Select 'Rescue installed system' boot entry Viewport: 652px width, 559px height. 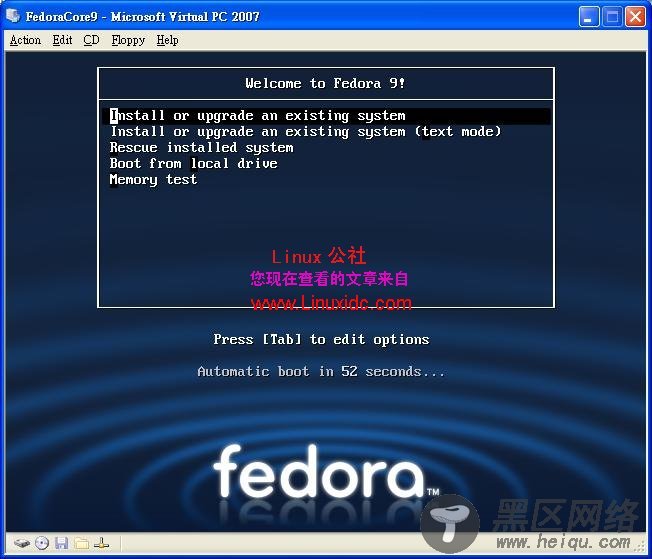(x=202, y=148)
